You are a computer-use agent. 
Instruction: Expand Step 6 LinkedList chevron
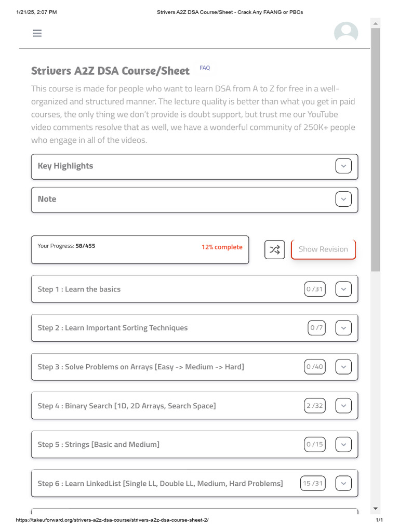tap(343, 484)
